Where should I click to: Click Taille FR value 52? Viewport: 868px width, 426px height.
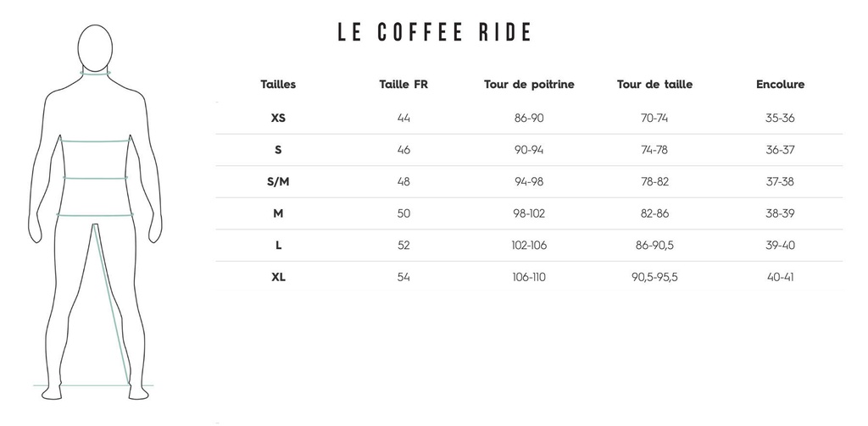coord(403,246)
